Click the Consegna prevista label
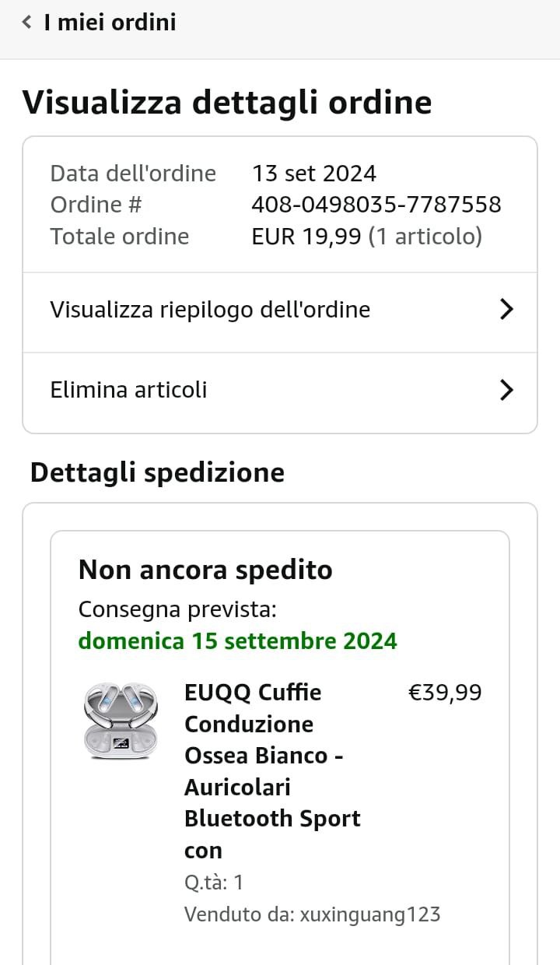Viewport: 560px width, 965px height. [x=177, y=609]
